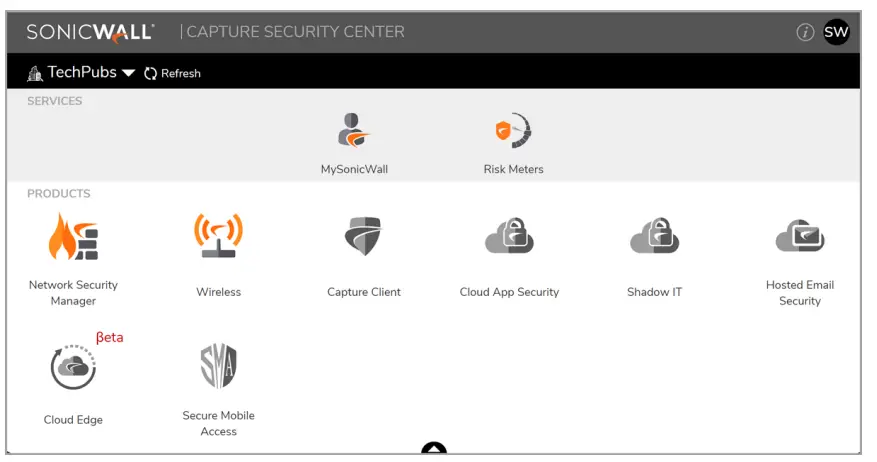Click the Hosted Email Security label

point(799,293)
